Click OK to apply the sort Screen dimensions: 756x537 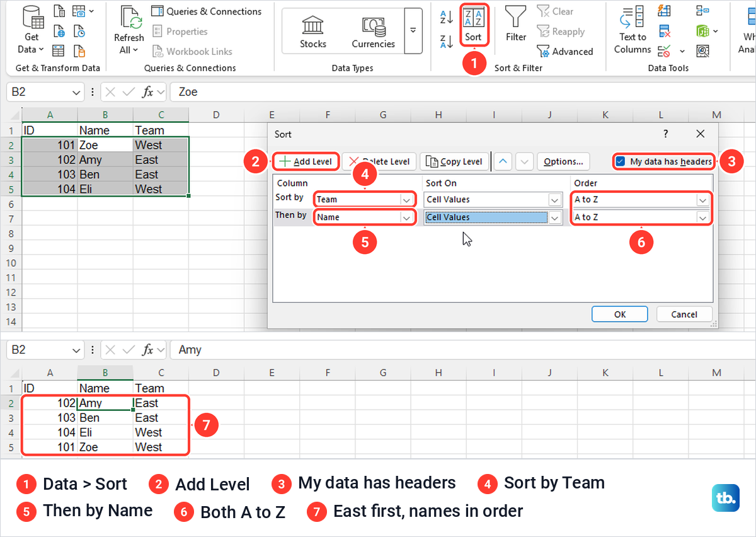[x=620, y=314]
